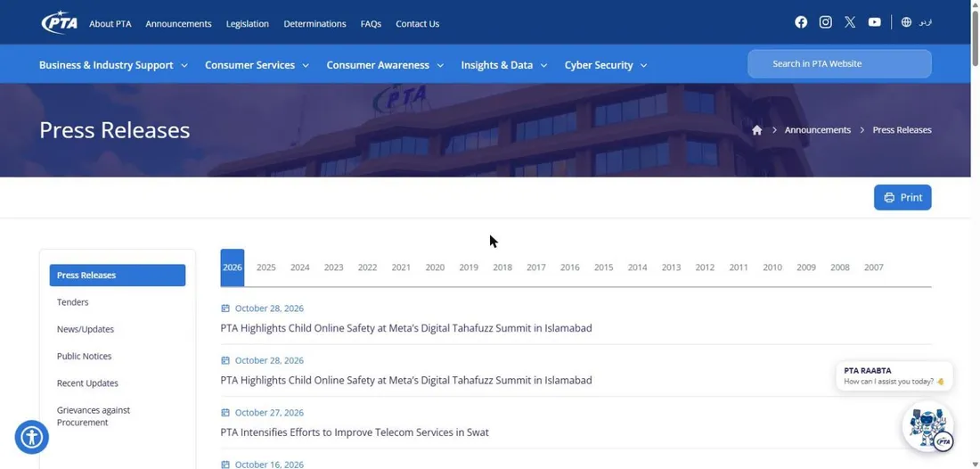Select the 2025 year tab
This screenshot has height=469, width=980.
[x=266, y=267]
